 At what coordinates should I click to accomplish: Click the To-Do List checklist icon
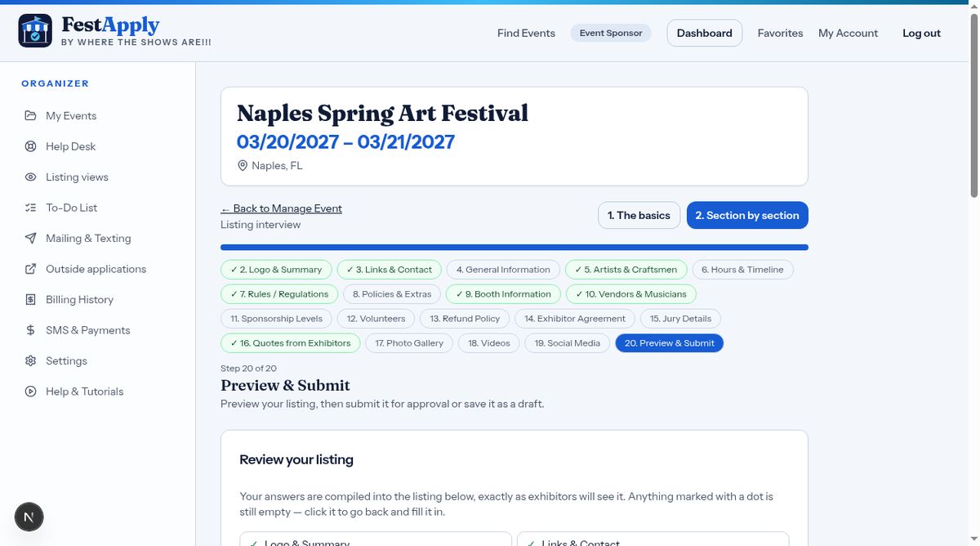click(x=30, y=208)
